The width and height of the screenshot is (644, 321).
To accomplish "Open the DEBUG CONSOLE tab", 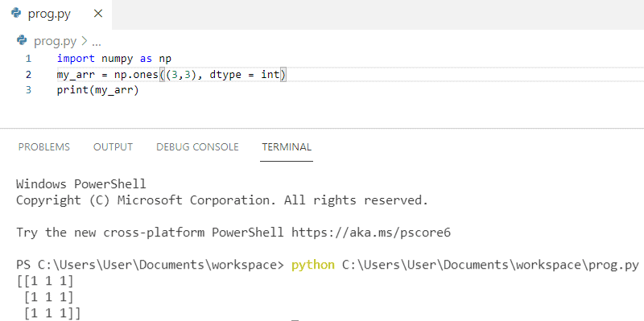I will coord(197,147).
